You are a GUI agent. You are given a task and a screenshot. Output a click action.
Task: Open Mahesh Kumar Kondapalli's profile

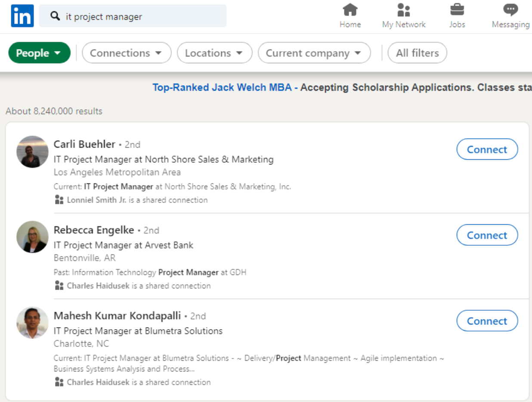[x=117, y=315]
